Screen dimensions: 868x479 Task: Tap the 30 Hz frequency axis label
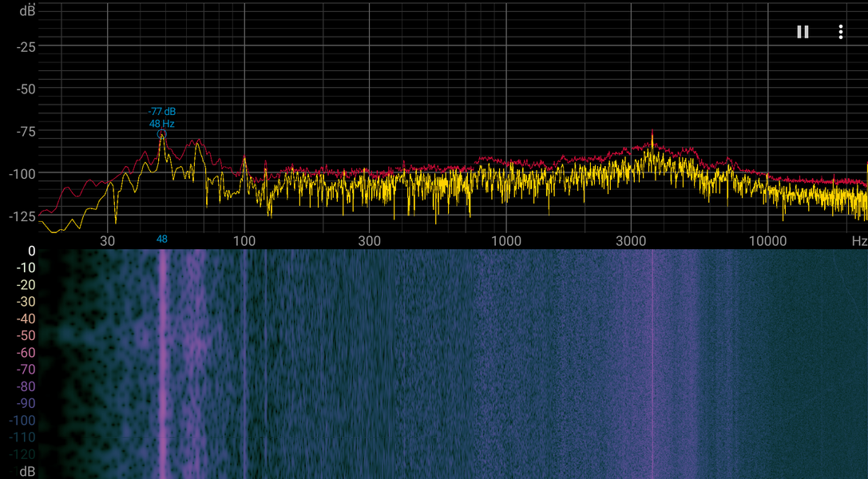point(107,241)
